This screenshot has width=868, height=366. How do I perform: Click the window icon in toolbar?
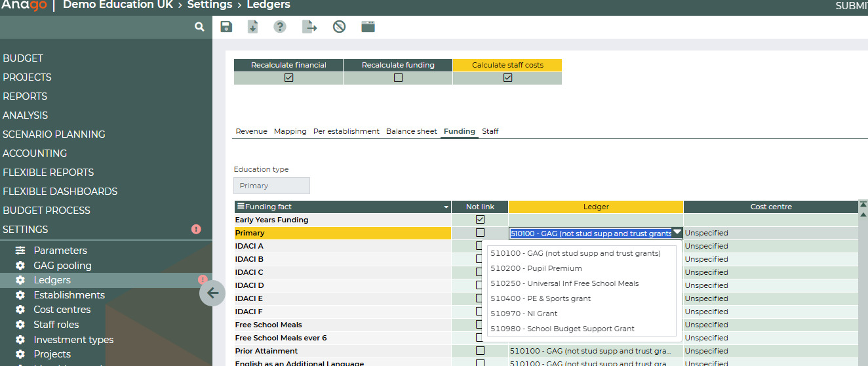point(368,27)
